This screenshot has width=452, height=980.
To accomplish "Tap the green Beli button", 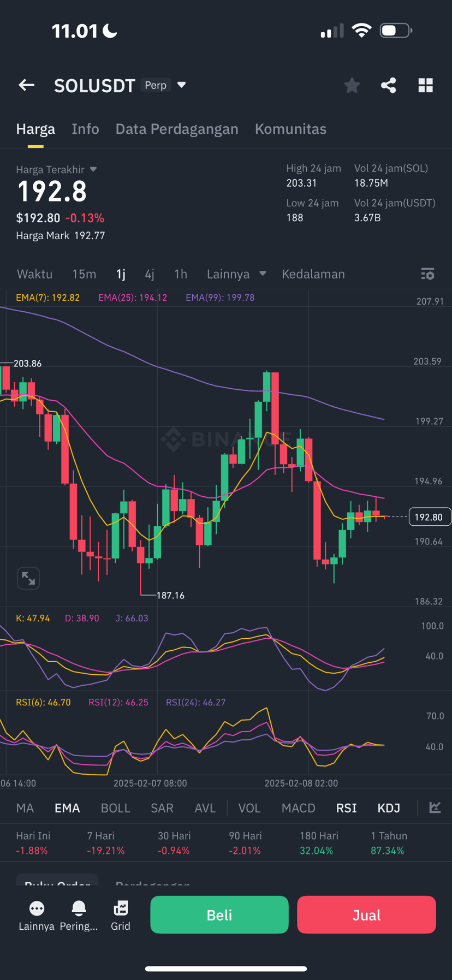I will (x=219, y=914).
